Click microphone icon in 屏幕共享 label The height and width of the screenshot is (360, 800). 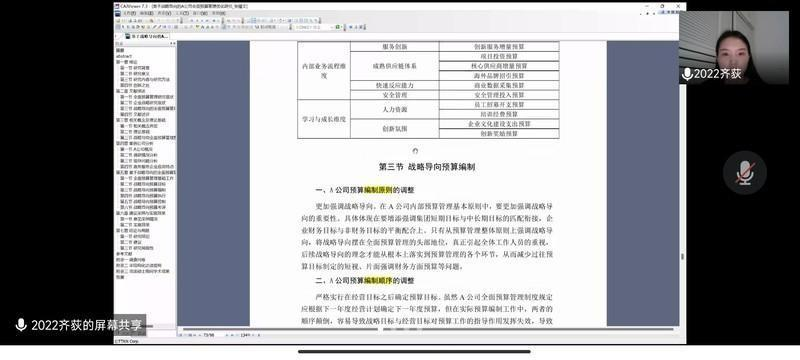[x=21, y=325]
